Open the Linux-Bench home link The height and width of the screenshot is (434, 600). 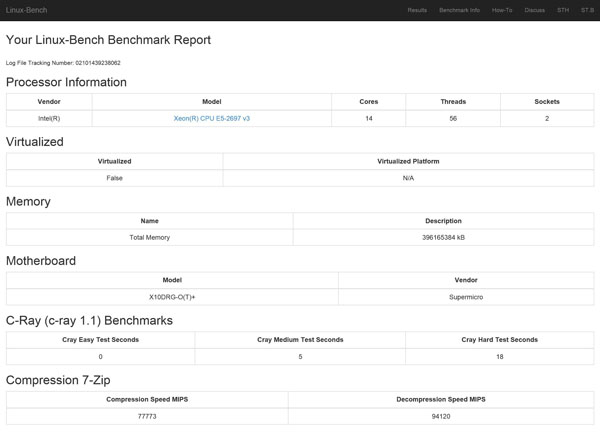pos(26,10)
